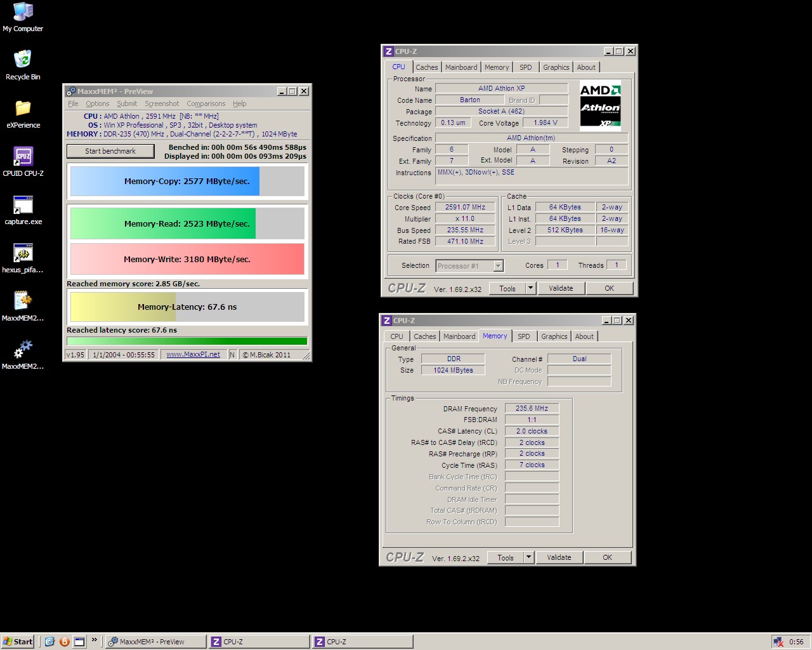Expand the quick launch overflow chevron
Viewport: 812px width, 650px height.
click(94, 640)
